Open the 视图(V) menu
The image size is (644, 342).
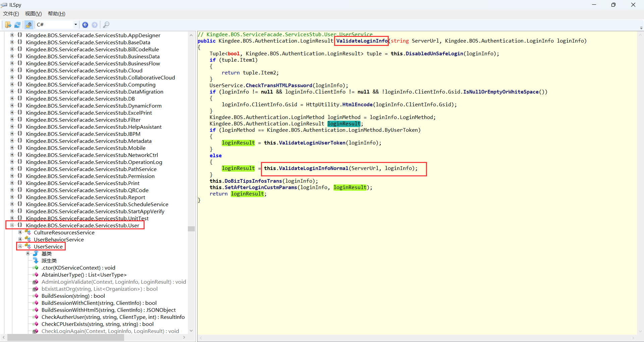(x=33, y=14)
